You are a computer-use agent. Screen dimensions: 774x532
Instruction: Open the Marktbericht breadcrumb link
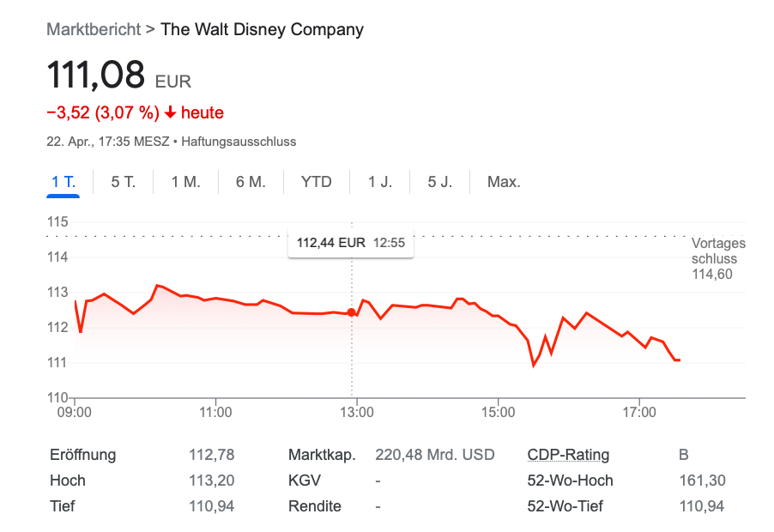coord(94,29)
